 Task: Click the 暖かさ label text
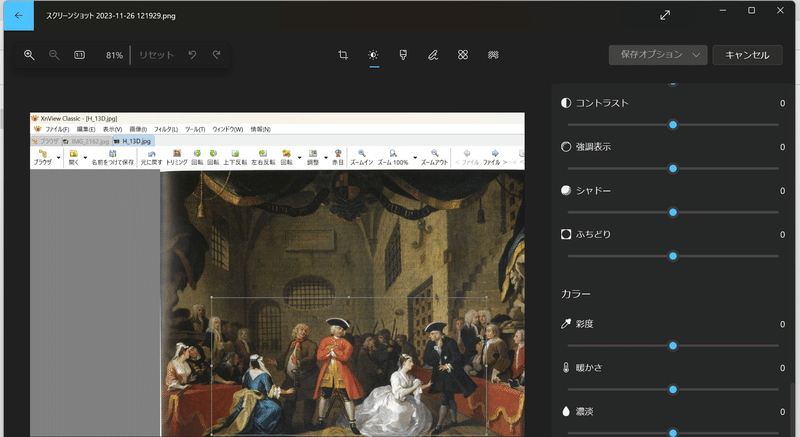(x=589, y=368)
